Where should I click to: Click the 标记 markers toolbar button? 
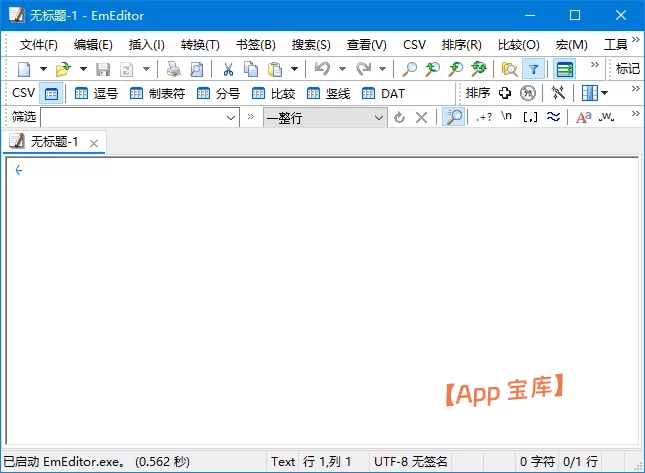pyautogui.click(x=627, y=69)
